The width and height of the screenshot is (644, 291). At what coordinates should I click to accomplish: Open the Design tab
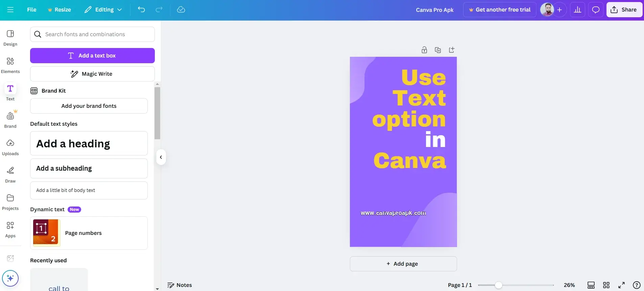point(10,38)
